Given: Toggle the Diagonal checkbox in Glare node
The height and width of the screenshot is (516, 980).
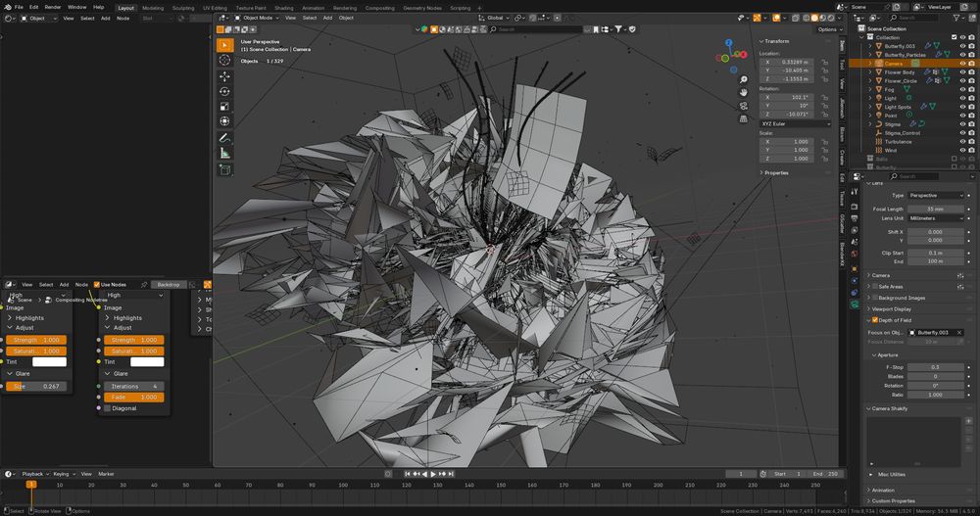Looking at the screenshot, I should [x=108, y=408].
